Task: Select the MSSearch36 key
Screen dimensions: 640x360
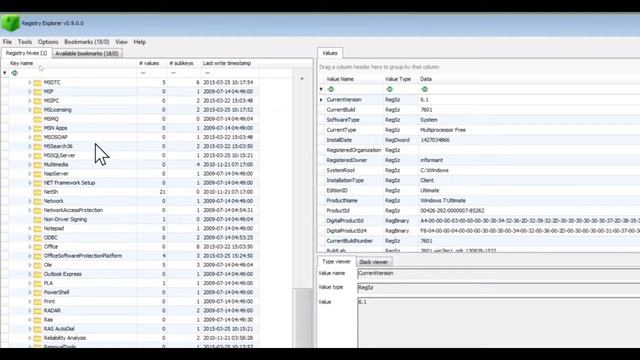Action: click(58, 146)
